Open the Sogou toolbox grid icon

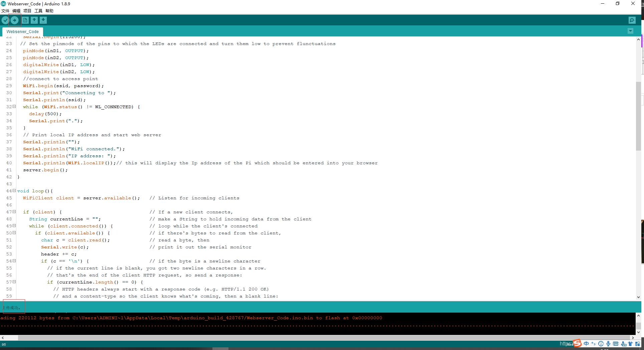[x=637, y=344]
